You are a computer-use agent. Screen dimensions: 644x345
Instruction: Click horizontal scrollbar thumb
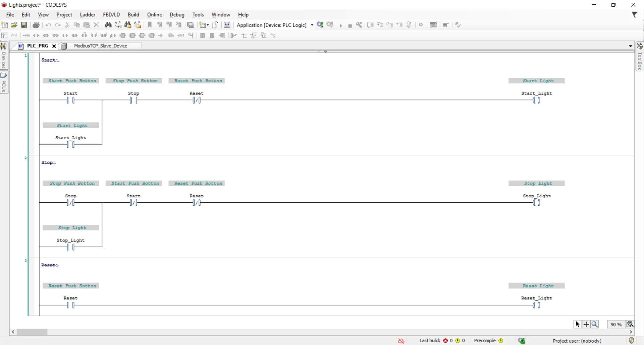coord(32,332)
